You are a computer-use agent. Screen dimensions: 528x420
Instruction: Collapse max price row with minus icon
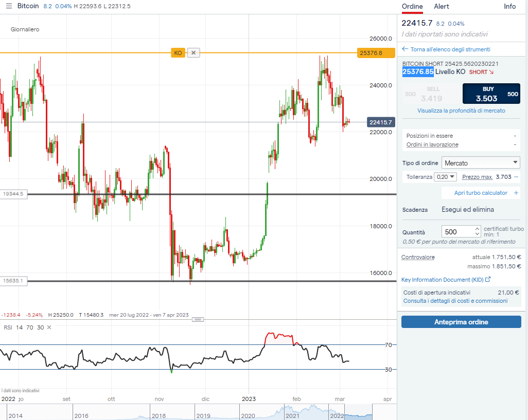click(516, 177)
